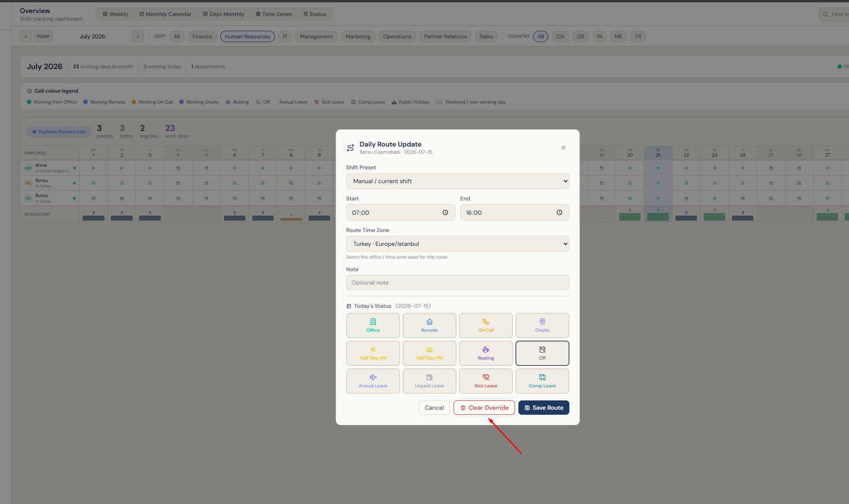Close the Daily Route Update dialog
The width and height of the screenshot is (849, 504).
[x=563, y=147]
